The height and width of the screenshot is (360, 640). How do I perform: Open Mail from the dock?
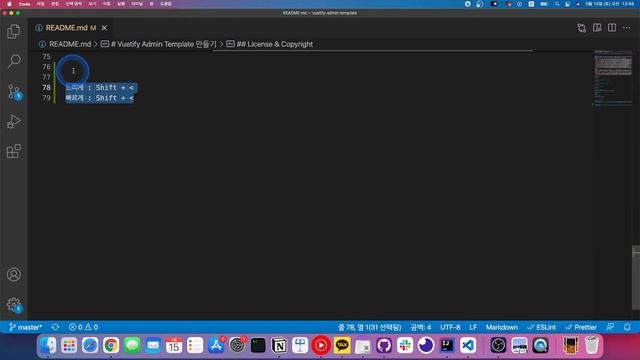(153, 345)
